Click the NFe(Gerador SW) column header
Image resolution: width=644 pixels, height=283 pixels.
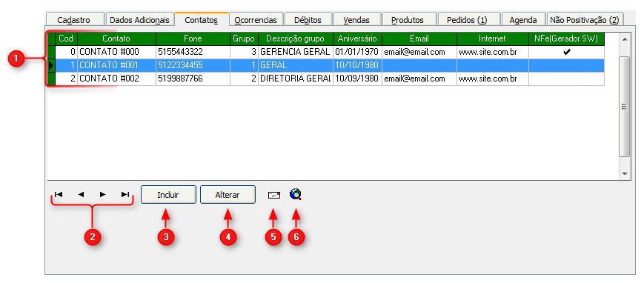click(x=566, y=39)
